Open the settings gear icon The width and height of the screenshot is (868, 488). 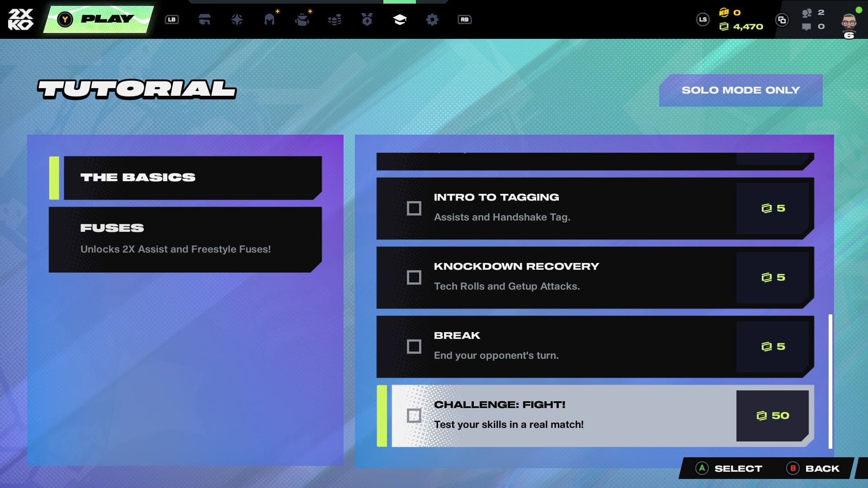point(432,19)
